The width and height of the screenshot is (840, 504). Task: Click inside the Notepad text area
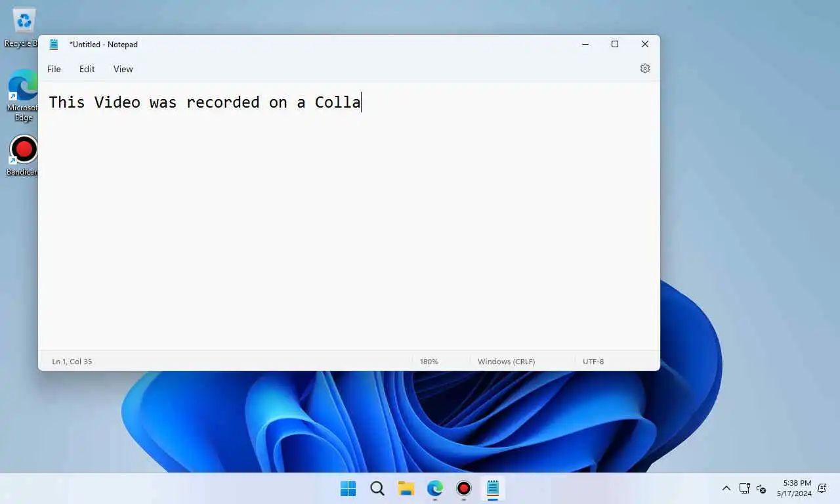click(x=348, y=215)
